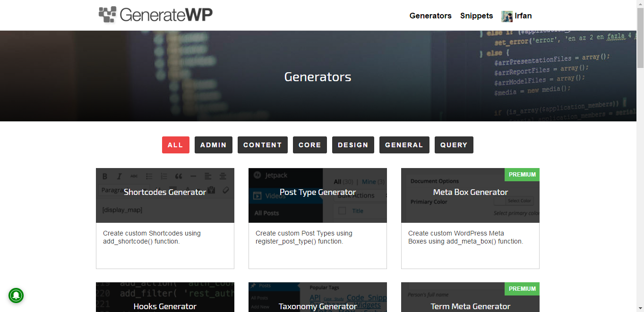The width and height of the screenshot is (644, 312).
Task: Open the Term Meta Generator card
Action: (x=470, y=297)
